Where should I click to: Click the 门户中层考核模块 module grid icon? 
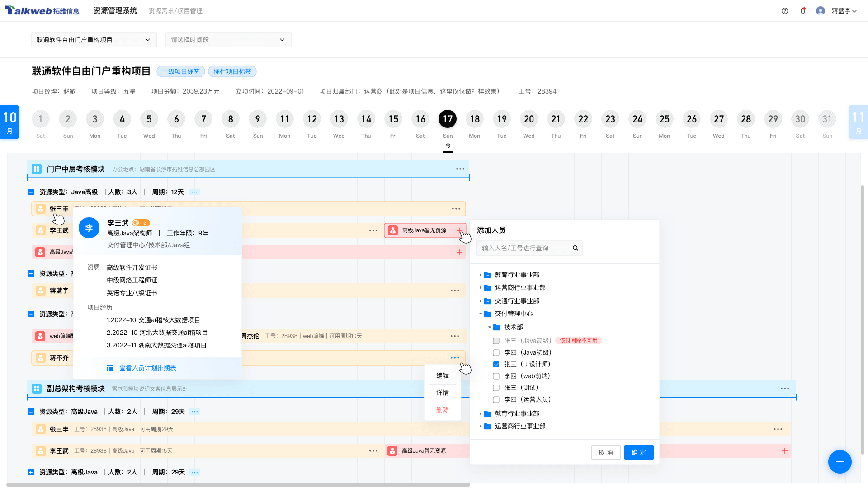[37, 169]
